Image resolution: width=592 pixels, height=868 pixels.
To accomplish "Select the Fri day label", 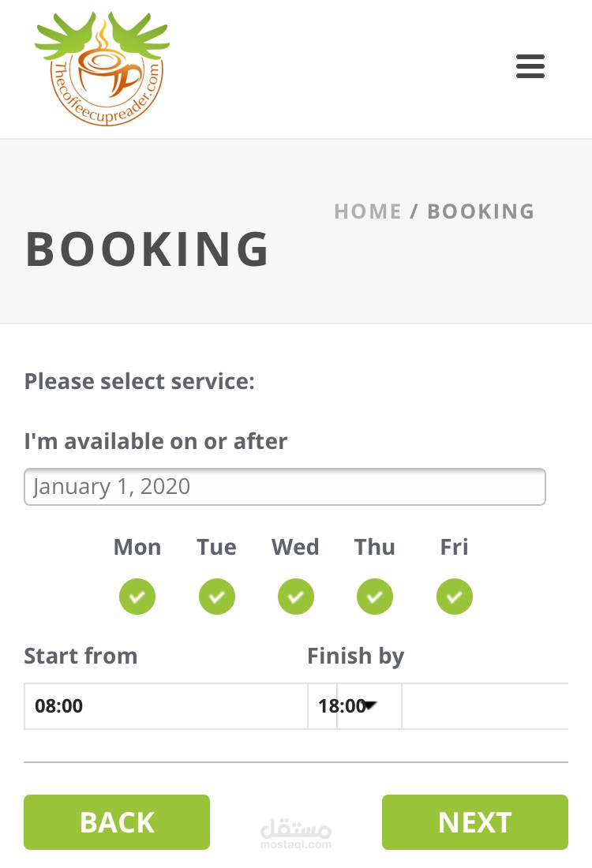I will (454, 547).
